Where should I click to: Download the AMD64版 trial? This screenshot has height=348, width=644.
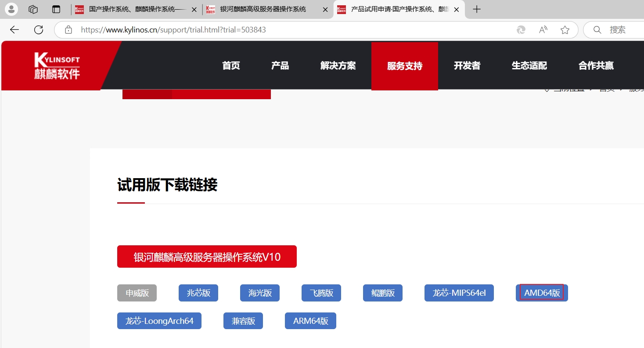[x=542, y=293]
